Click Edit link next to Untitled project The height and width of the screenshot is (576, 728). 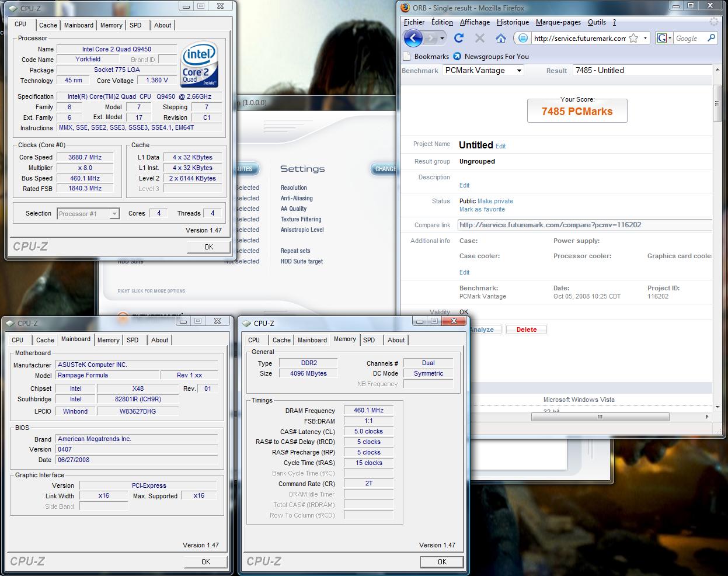coord(501,146)
